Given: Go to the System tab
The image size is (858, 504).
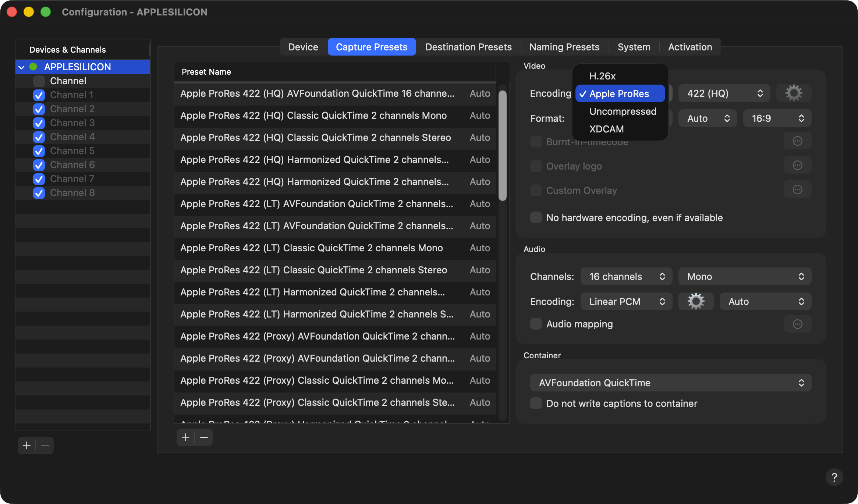Looking at the screenshot, I should [x=634, y=47].
